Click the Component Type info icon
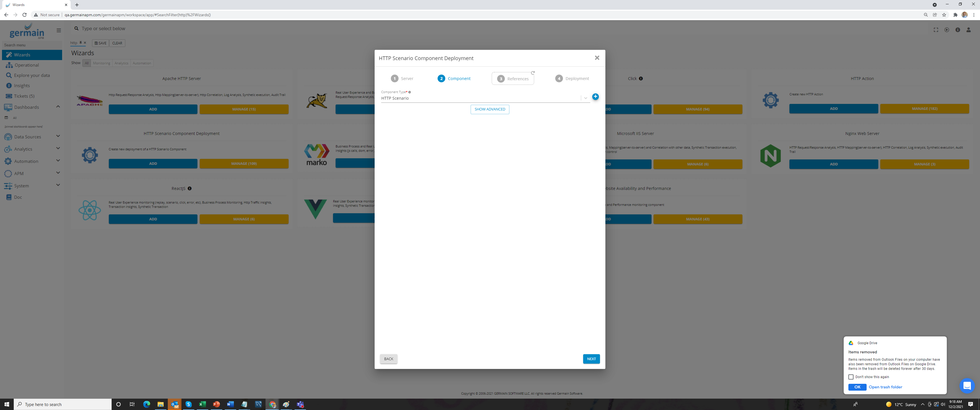The width and height of the screenshot is (980, 410). pos(409,92)
